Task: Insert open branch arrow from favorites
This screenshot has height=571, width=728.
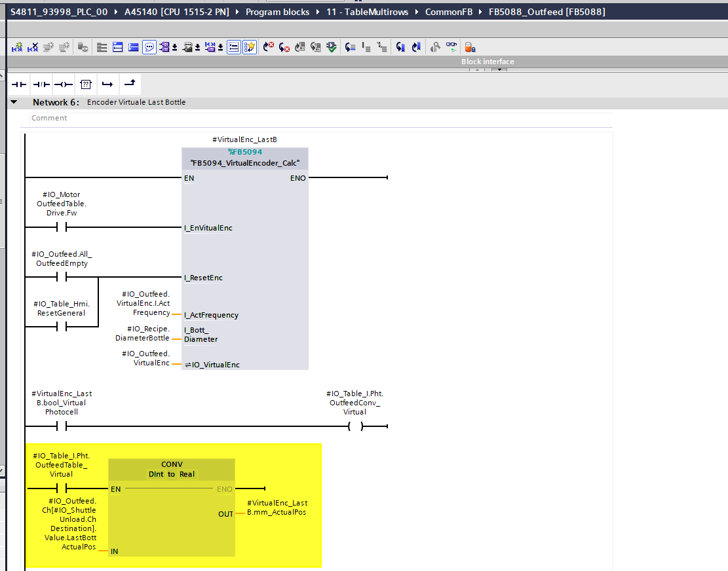Action: 107,84
